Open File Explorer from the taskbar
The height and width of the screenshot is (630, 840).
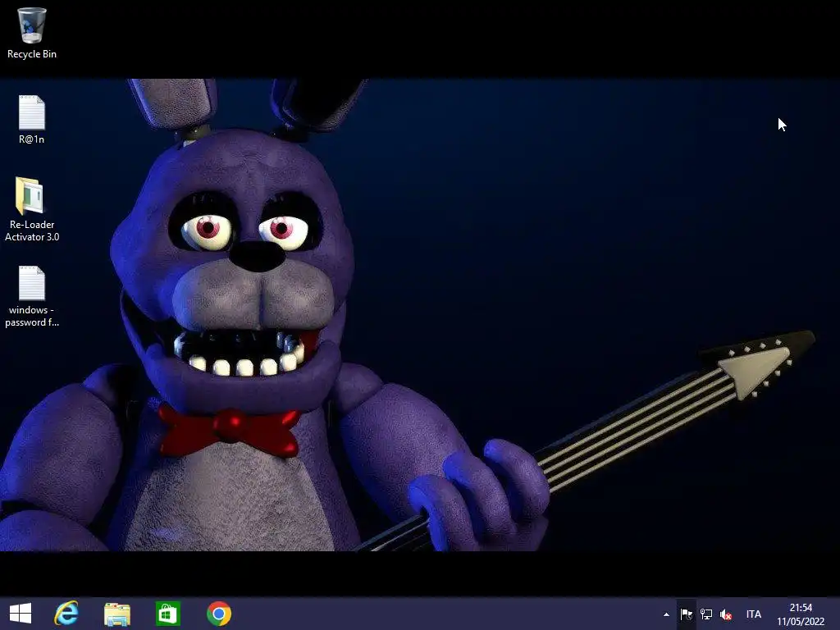(x=117, y=614)
